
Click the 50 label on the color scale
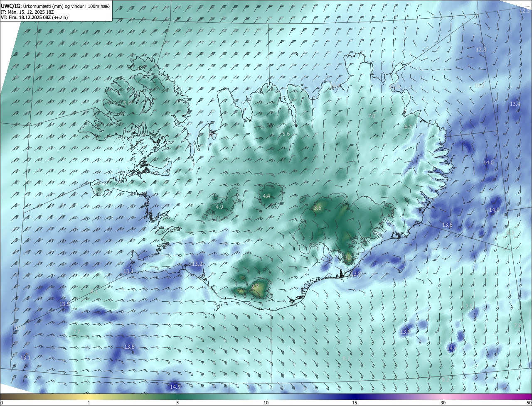pyautogui.click(x=528, y=403)
